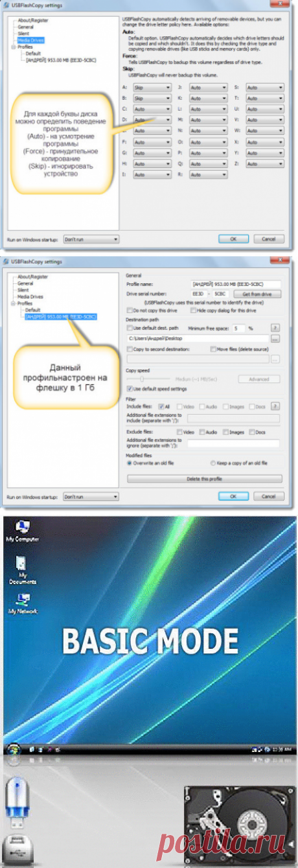Select About/Register in the drive-policy window tree
The height and width of the screenshot is (868, 298).
pos(33,21)
